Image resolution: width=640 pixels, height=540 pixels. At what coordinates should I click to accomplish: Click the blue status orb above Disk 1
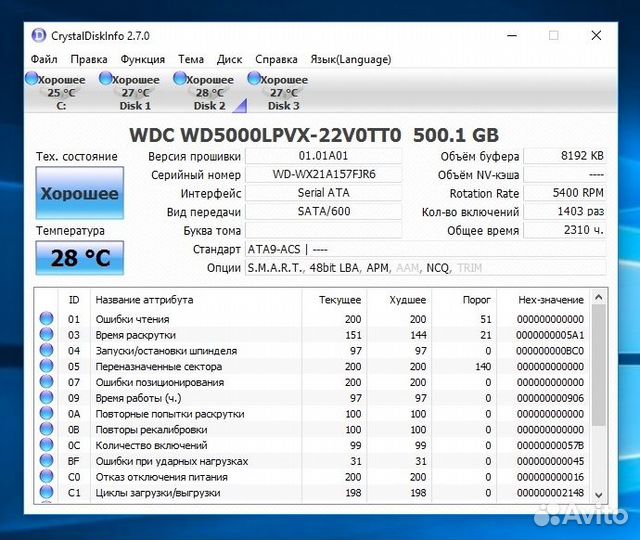pos(106,78)
